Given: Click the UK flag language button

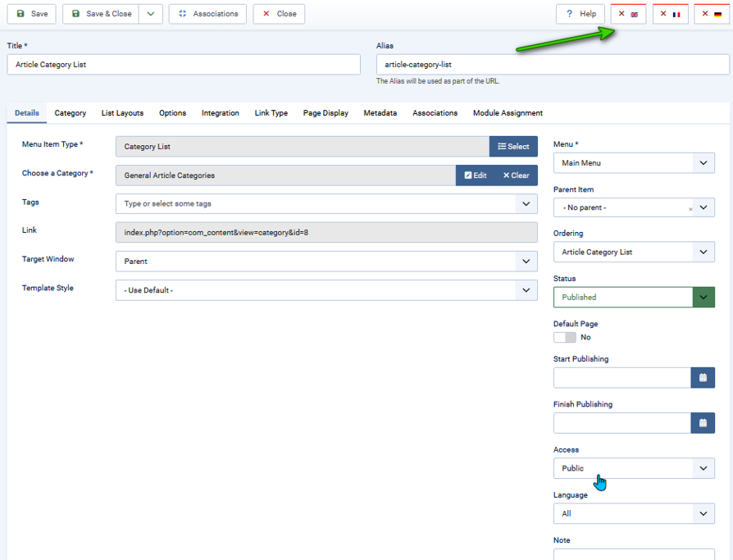Looking at the screenshot, I should click(x=628, y=14).
